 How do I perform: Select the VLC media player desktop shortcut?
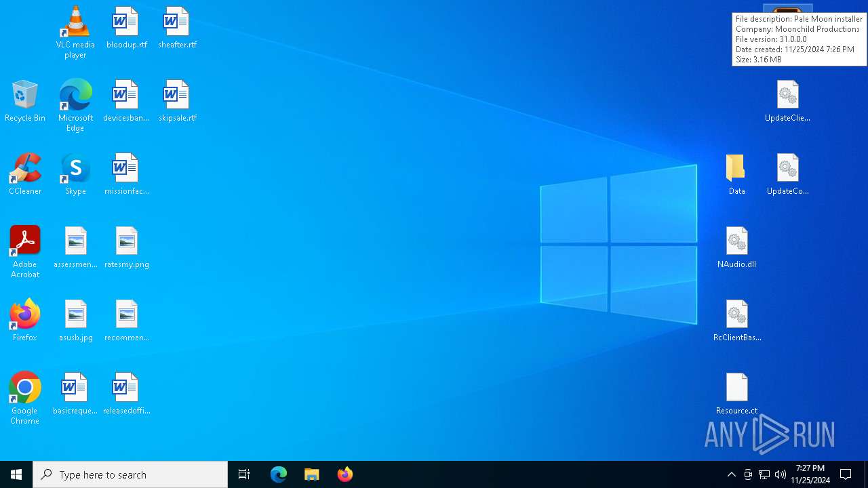75,32
